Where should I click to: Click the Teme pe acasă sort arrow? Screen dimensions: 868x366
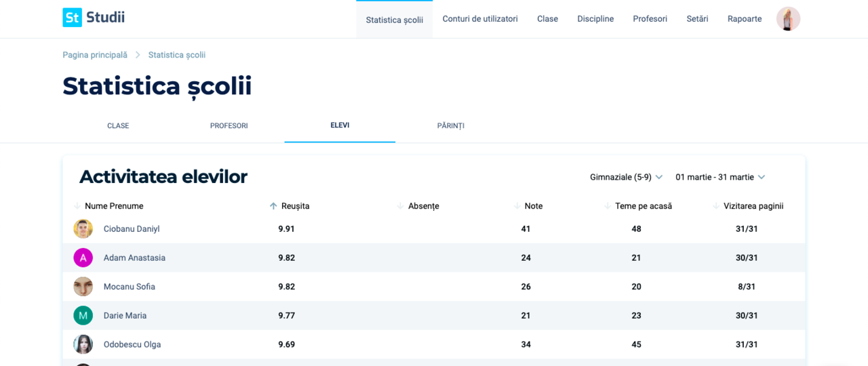pyautogui.click(x=608, y=206)
